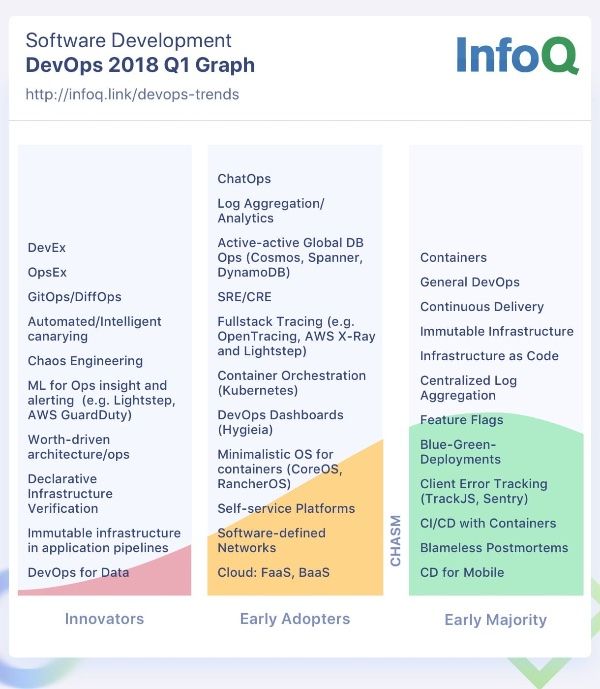Viewport: 600px width, 689px height.
Task: Select General DevOps entry
Action: pos(470,282)
